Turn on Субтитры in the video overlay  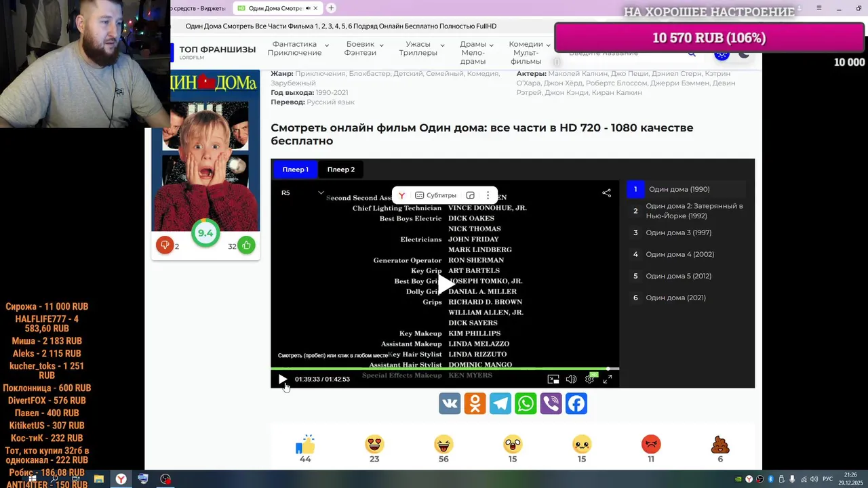[435, 195]
